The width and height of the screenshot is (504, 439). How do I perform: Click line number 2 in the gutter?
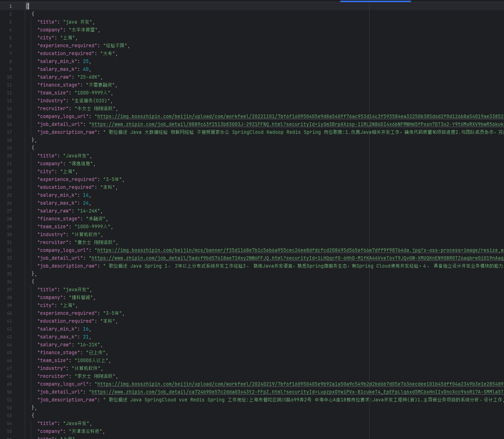click(10, 14)
